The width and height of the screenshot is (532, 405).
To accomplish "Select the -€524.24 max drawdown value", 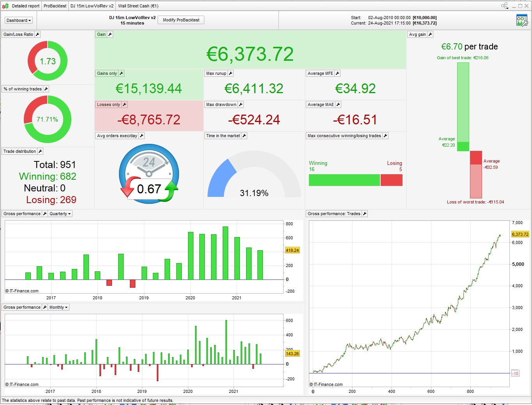I will (254, 120).
